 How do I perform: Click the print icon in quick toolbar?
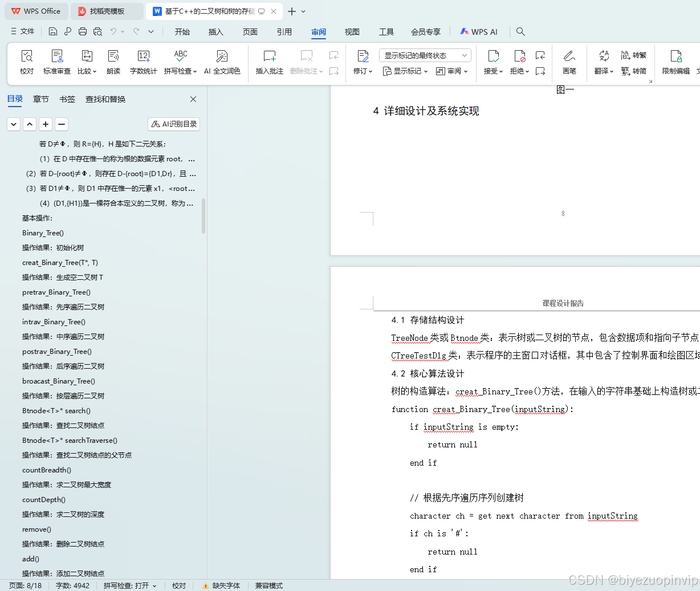(x=83, y=31)
